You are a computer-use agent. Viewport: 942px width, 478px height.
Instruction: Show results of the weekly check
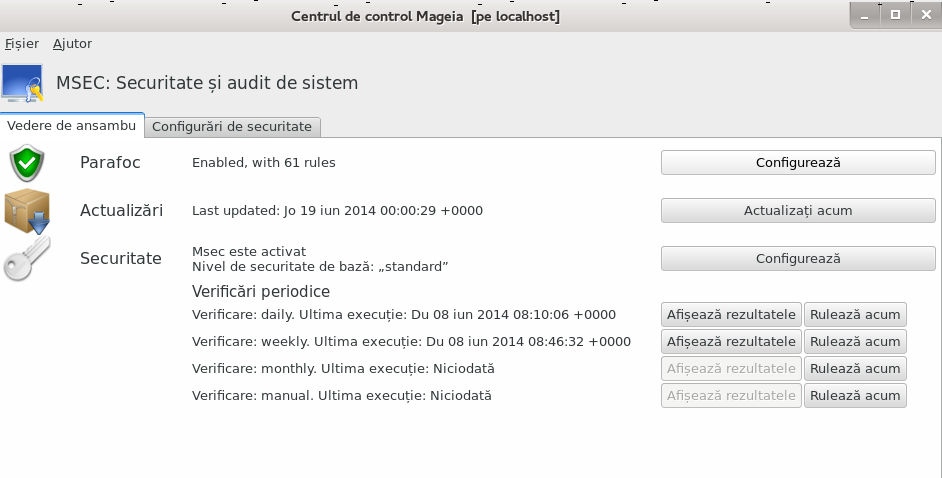(x=731, y=342)
